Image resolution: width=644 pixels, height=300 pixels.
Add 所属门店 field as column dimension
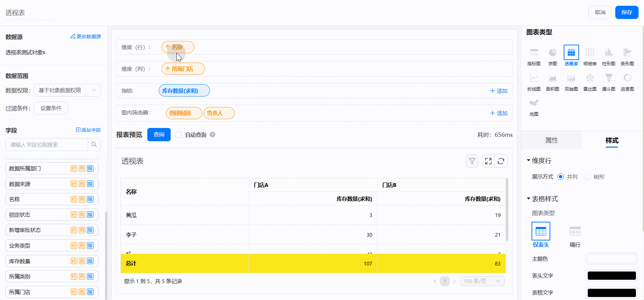pyautogui.click(x=82, y=292)
